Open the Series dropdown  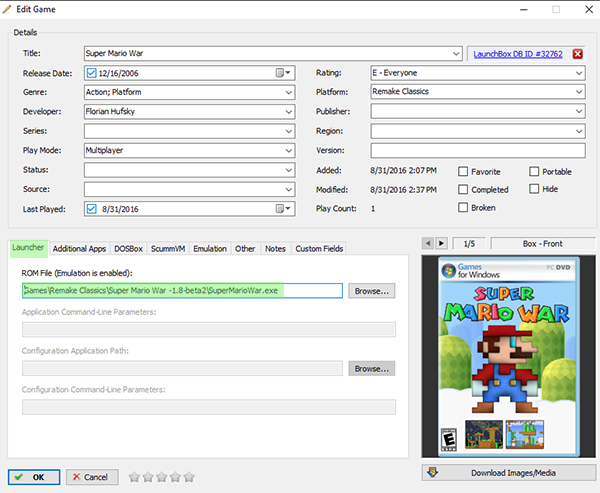tap(289, 131)
